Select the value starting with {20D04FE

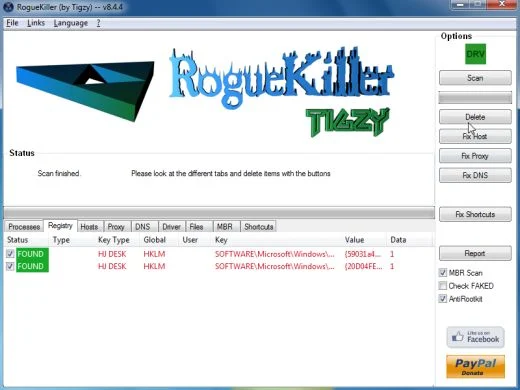[364, 266]
